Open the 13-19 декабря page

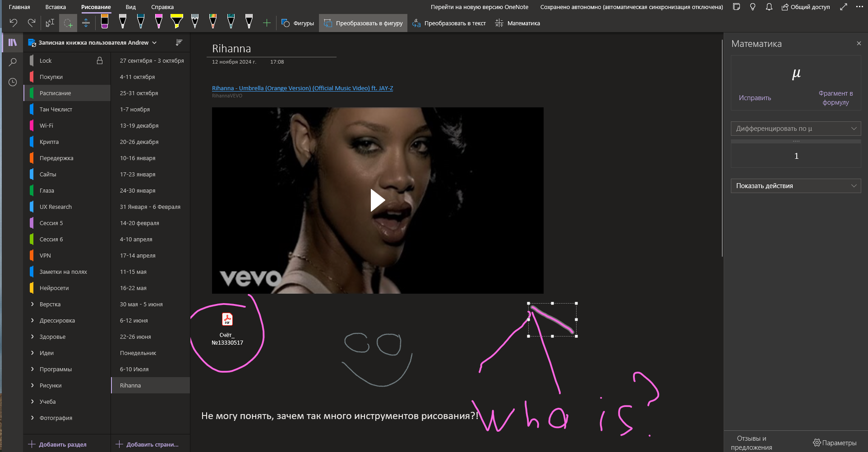coord(150,125)
